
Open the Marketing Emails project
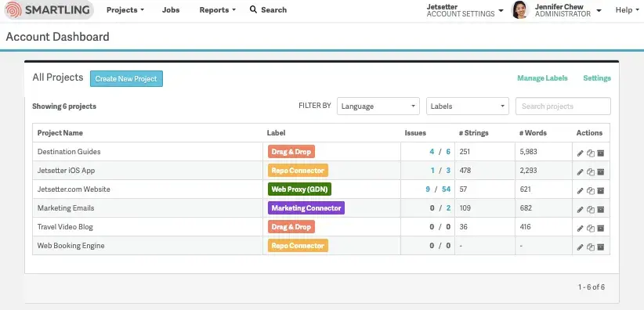click(66, 208)
